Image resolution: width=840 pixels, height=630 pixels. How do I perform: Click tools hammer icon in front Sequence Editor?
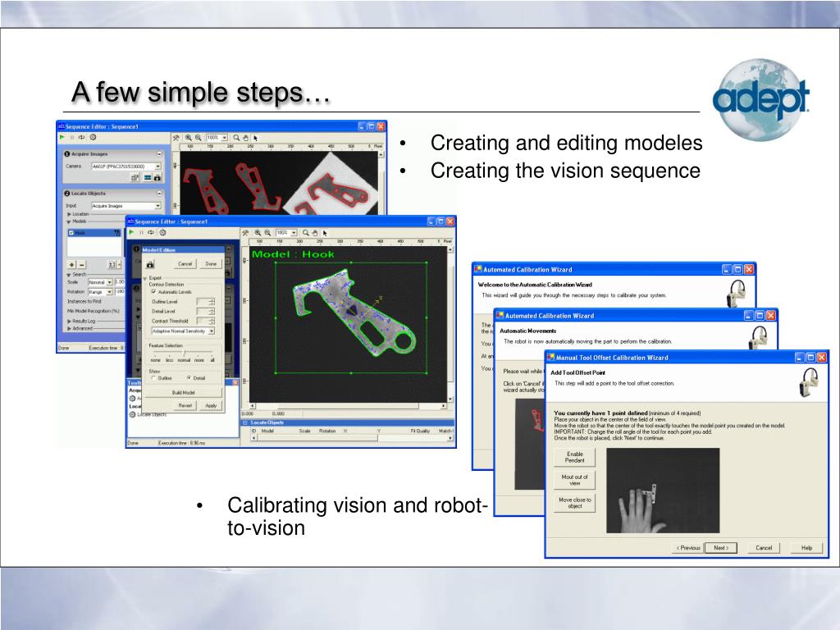245,232
